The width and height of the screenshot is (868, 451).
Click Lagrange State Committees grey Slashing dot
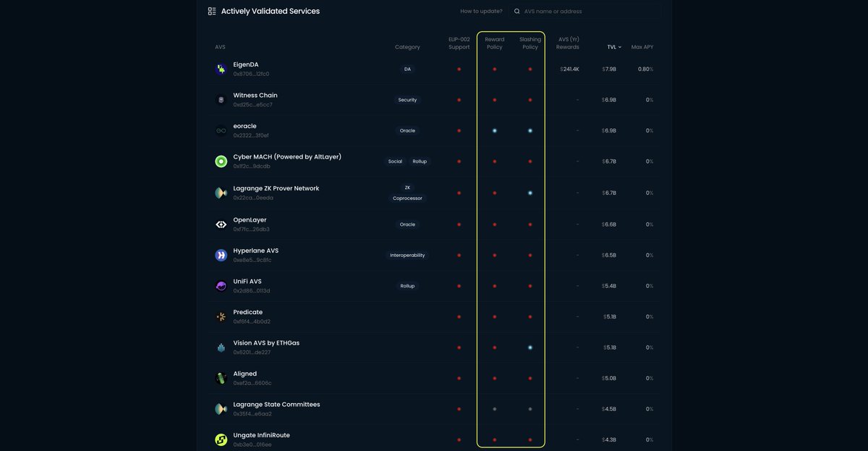coord(530,409)
